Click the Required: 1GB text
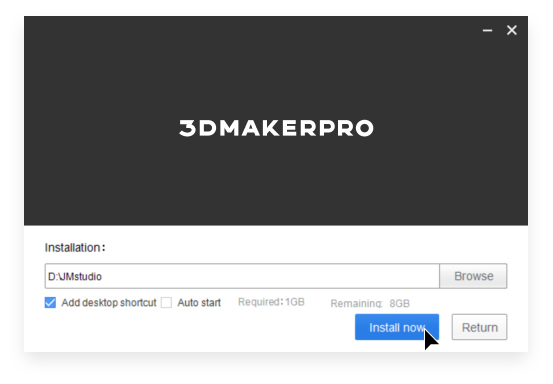Viewport: 553px width, 384px height. coord(271,302)
